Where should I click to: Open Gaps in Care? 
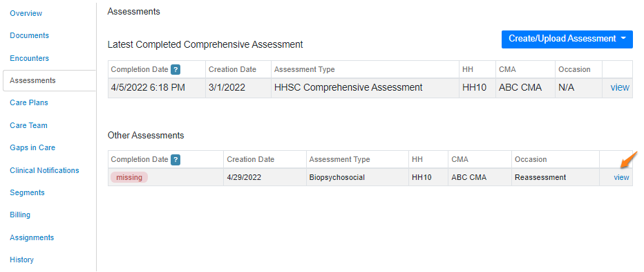[x=32, y=147]
